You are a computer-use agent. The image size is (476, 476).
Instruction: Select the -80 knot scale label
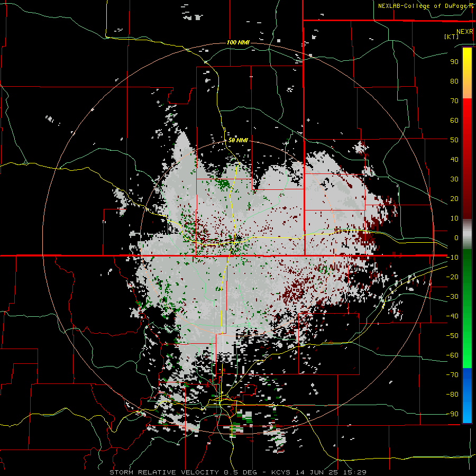click(452, 395)
